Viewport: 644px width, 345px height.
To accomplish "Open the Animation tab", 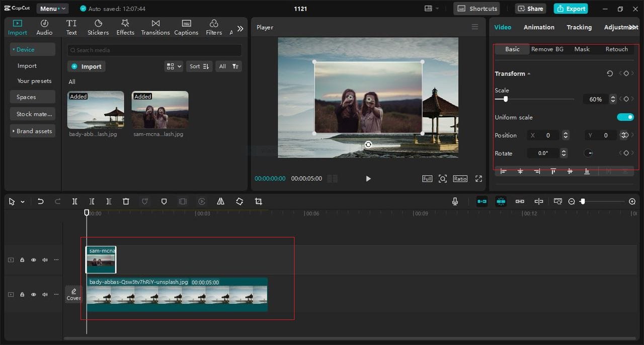I will coord(539,27).
